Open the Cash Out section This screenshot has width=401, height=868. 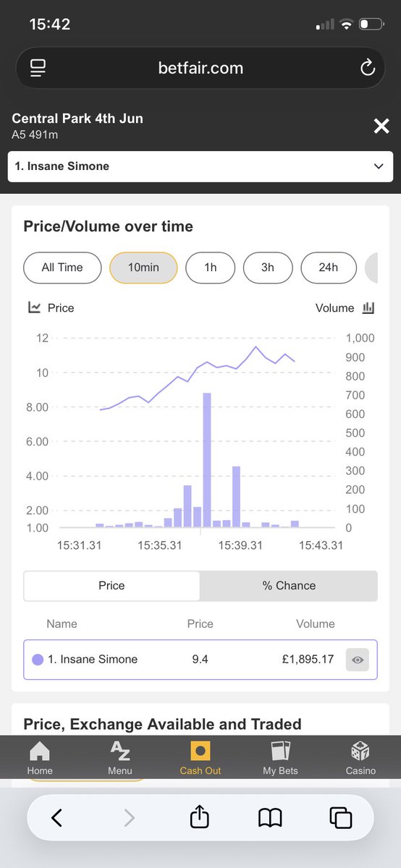tap(200, 757)
